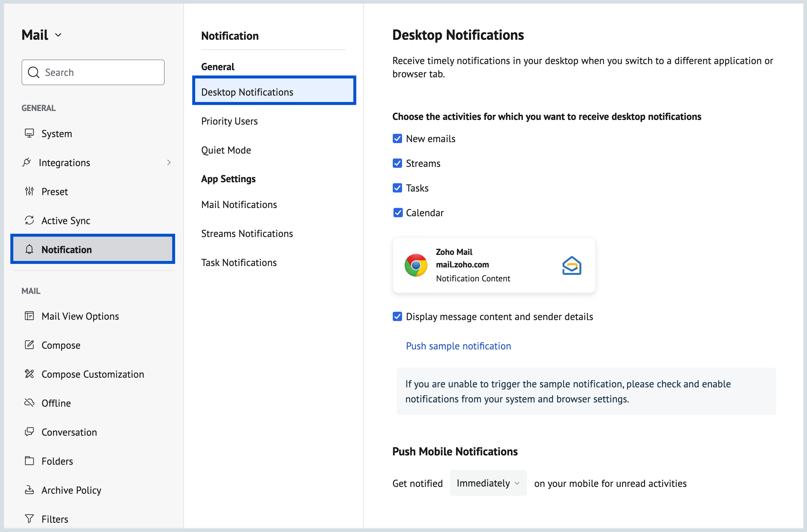Expand the Integrations submenu chevron
This screenshot has height=532, width=807.
169,162
